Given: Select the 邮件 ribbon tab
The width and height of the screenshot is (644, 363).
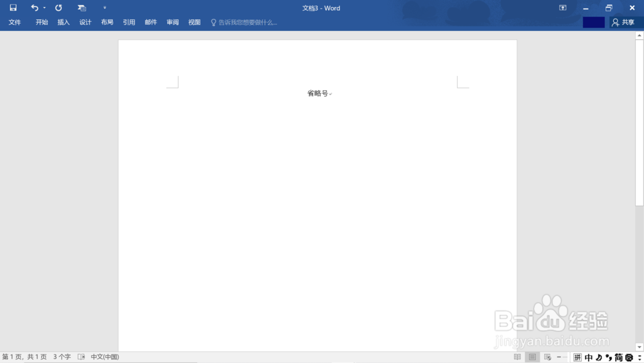Looking at the screenshot, I should point(151,22).
